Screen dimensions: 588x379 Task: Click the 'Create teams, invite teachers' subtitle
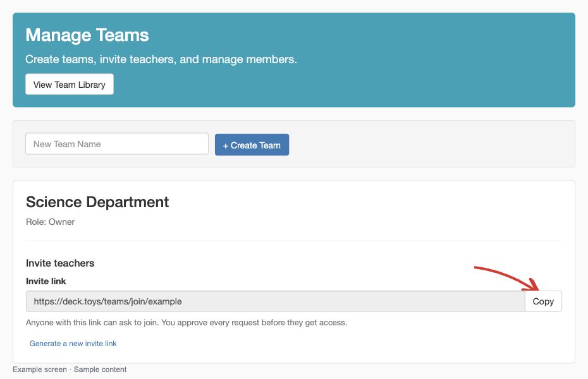pyautogui.click(x=161, y=59)
